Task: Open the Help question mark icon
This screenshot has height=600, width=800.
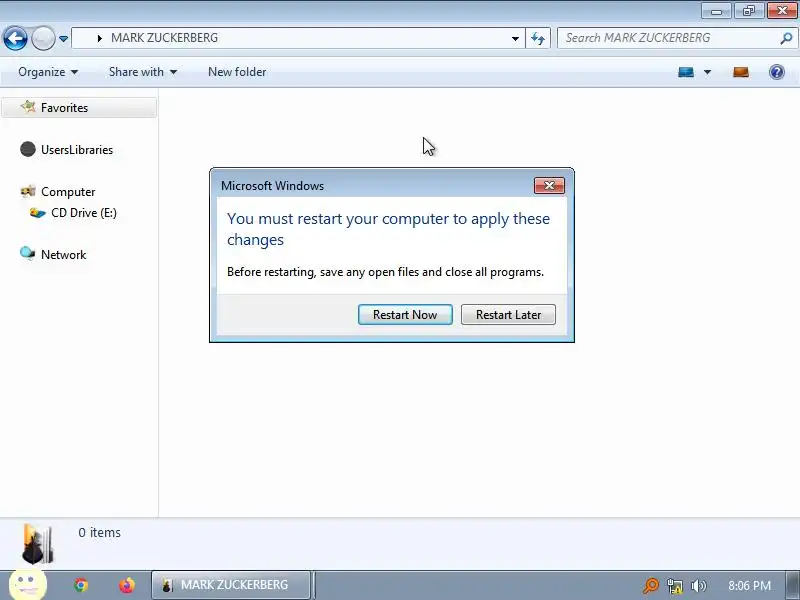Action: (777, 72)
